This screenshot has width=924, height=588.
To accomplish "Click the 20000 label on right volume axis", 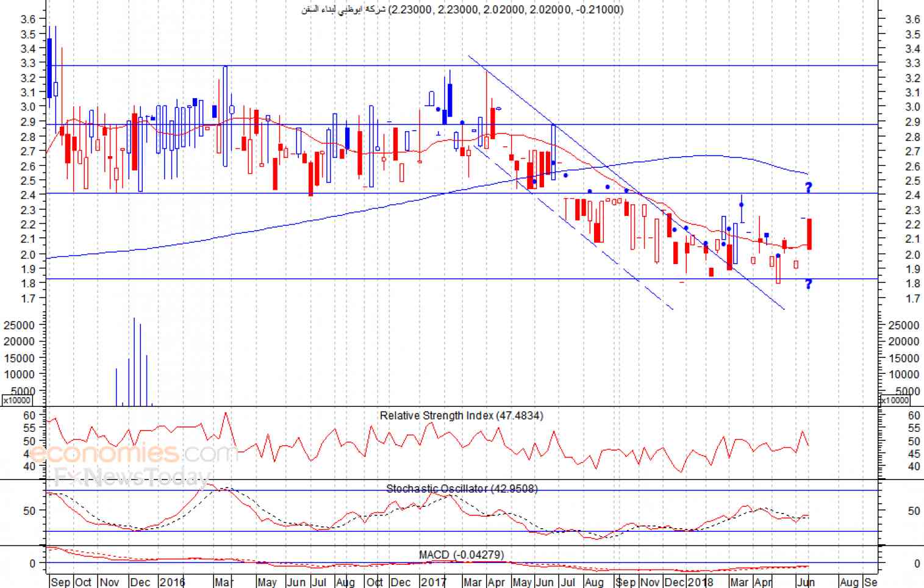I will [904, 342].
